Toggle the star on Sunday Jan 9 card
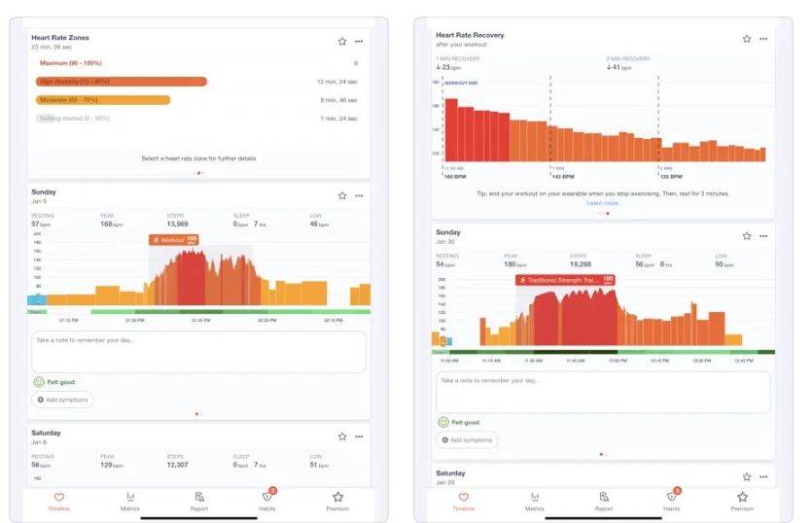Viewport: 812px width, 523px height. (x=341, y=195)
